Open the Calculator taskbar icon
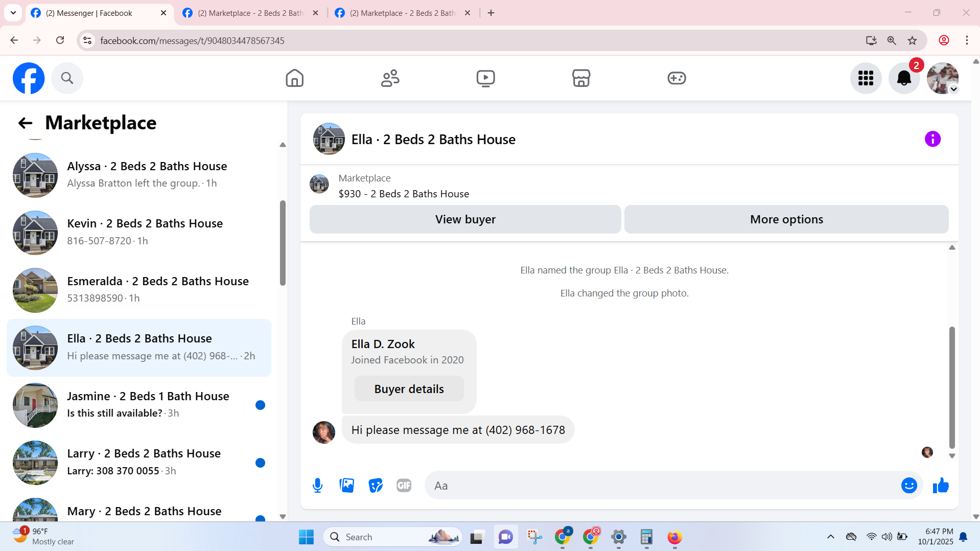This screenshot has width=980, height=551. coord(646,537)
